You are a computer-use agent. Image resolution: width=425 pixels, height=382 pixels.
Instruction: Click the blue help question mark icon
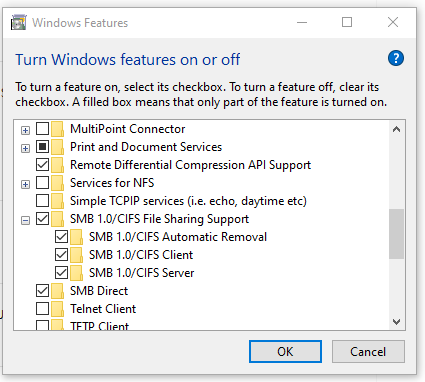tap(396, 59)
